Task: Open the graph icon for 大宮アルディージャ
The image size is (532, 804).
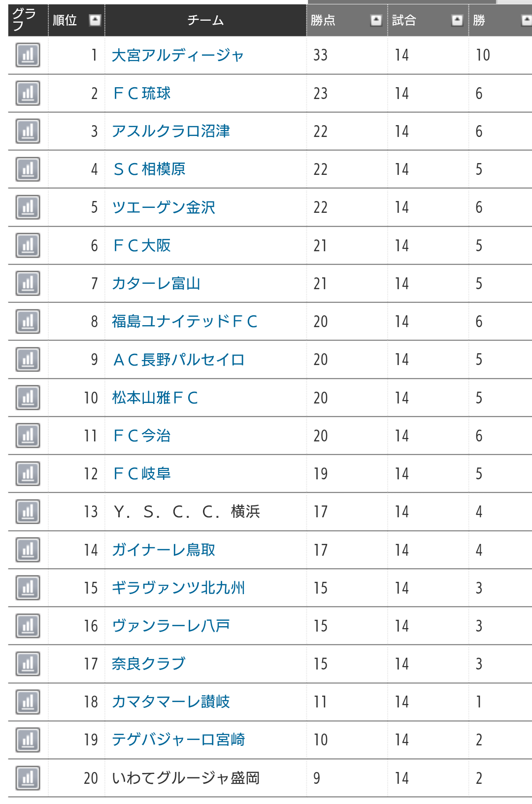Action: point(28,55)
